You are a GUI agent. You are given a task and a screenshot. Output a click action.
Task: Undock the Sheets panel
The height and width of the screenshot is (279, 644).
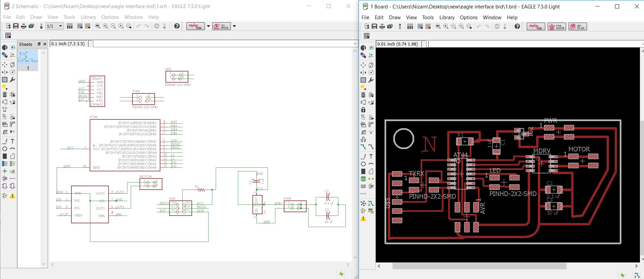(x=39, y=44)
